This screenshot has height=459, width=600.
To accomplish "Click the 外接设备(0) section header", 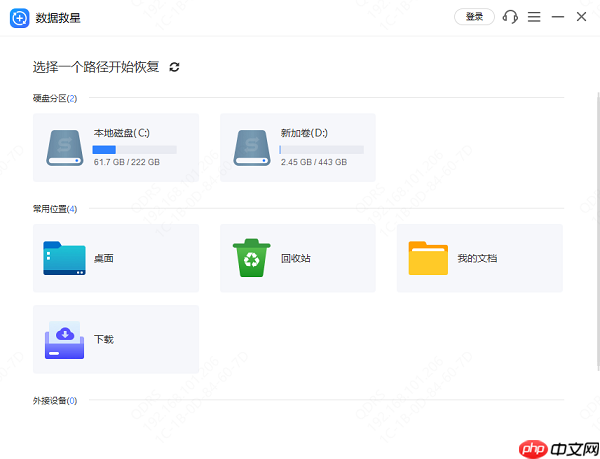I will (x=54, y=401).
